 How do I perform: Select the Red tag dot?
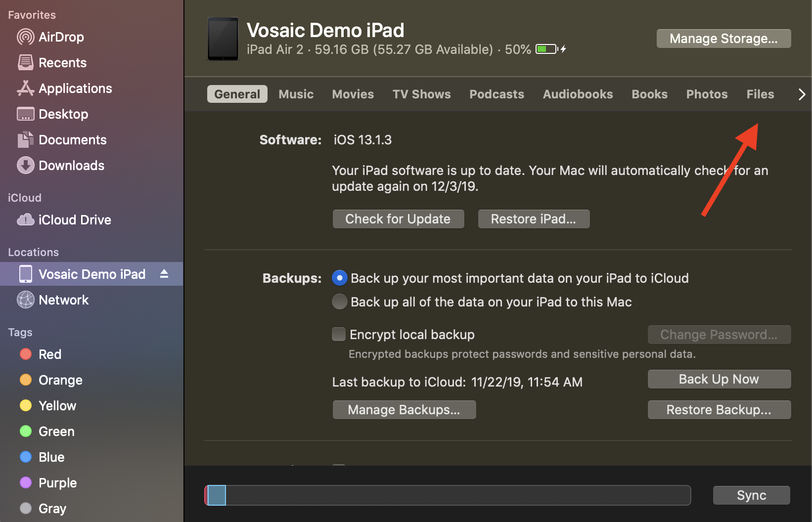coord(26,354)
